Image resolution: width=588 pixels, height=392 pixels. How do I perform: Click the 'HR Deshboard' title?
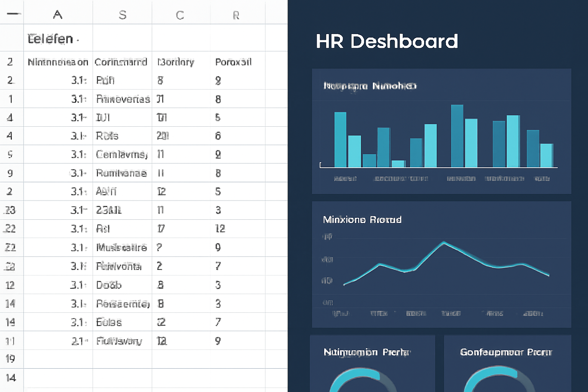(x=387, y=41)
